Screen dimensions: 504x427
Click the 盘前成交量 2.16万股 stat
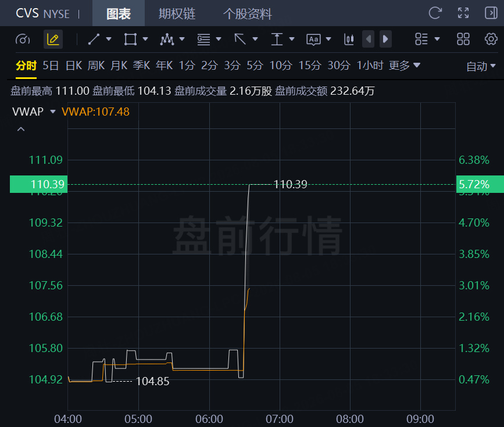[x=223, y=91]
